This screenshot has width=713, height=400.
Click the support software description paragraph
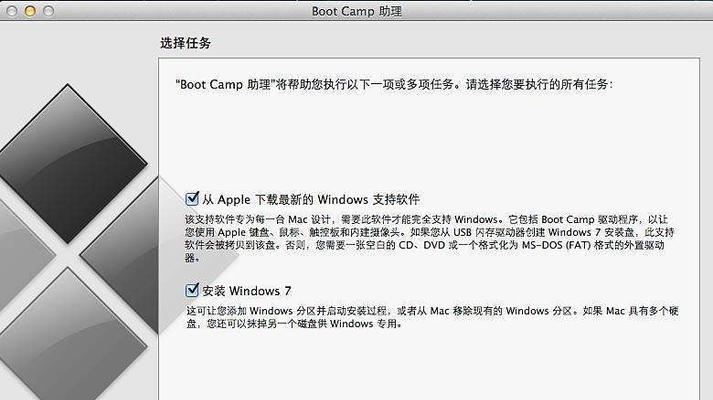[429, 239]
